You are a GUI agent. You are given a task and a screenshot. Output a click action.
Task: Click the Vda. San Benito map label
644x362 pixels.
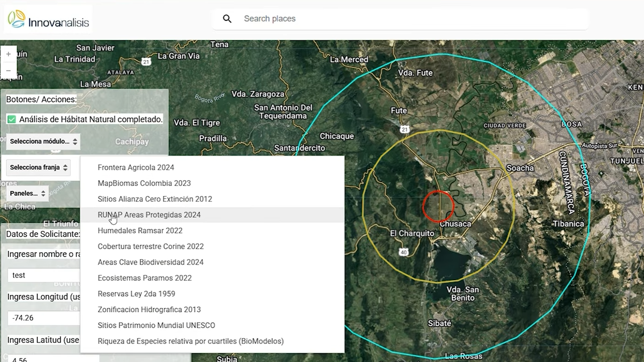click(x=462, y=293)
